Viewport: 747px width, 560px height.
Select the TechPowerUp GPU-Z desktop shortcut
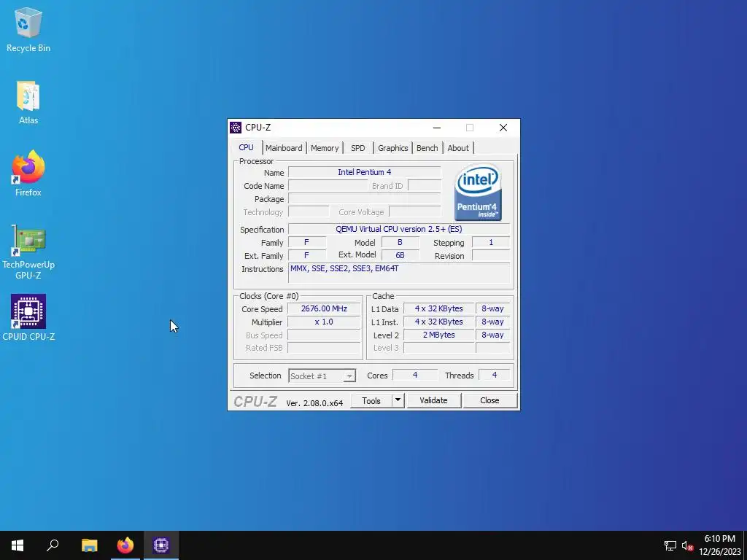pyautogui.click(x=28, y=252)
